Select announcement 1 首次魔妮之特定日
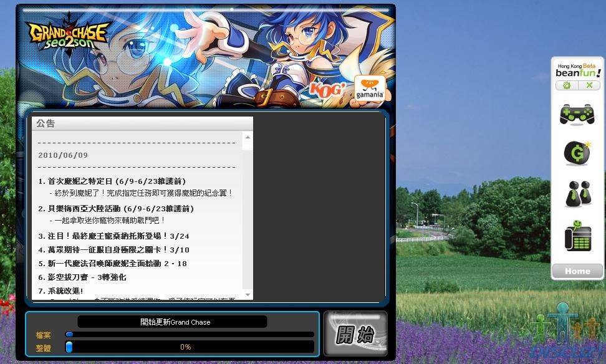606x364 pixels. (112, 181)
